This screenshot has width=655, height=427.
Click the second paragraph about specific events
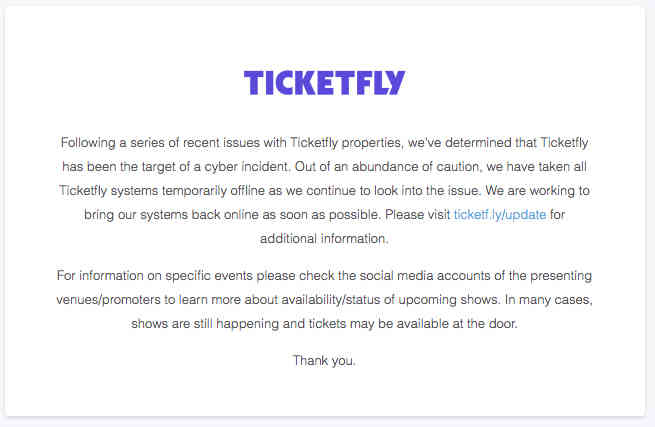tap(324, 299)
